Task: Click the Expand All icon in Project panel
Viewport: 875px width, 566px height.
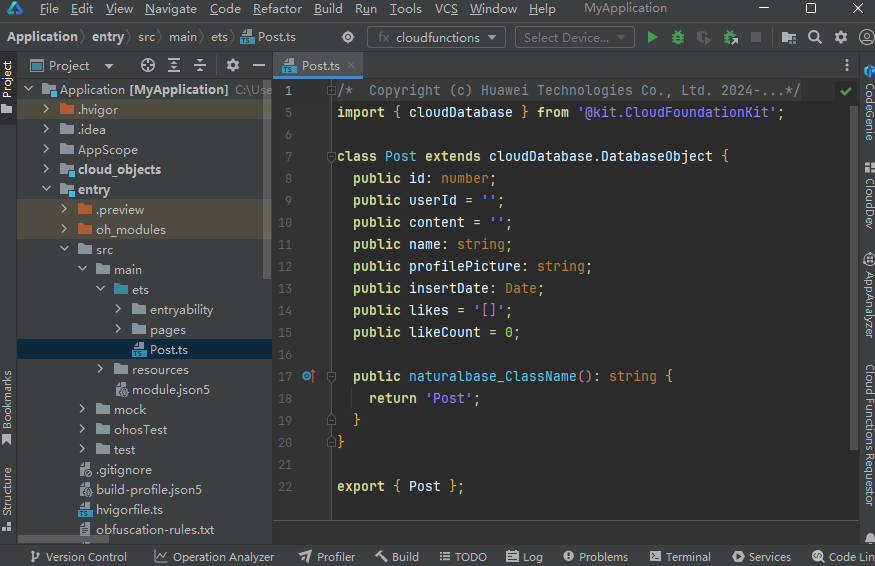Action: (174, 65)
